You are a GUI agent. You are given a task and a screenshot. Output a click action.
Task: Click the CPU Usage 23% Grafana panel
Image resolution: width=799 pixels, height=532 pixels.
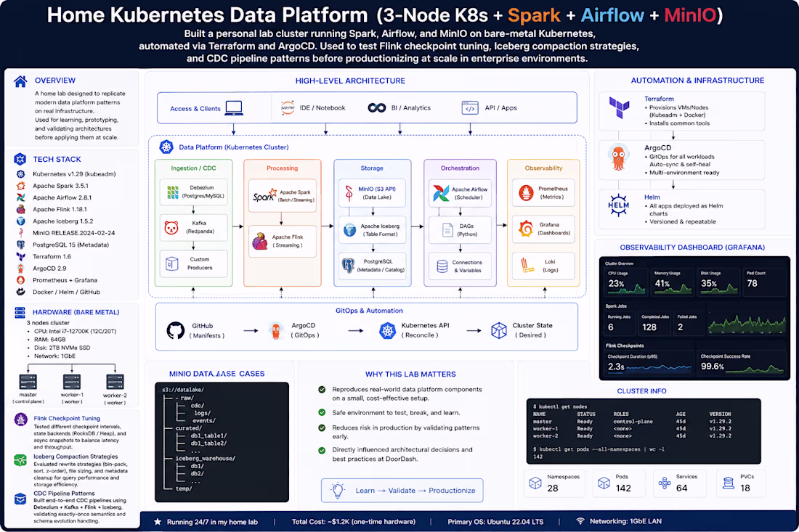click(625, 282)
